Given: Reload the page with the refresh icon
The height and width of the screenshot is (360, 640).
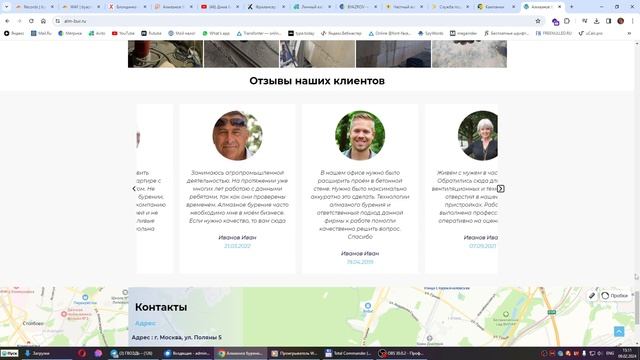Looking at the screenshot, I should click(x=31, y=21).
